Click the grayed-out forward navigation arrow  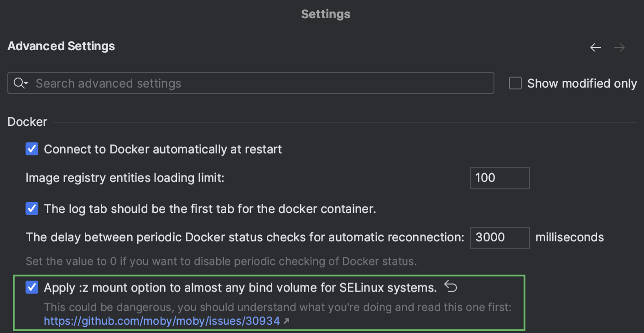coord(619,47)
